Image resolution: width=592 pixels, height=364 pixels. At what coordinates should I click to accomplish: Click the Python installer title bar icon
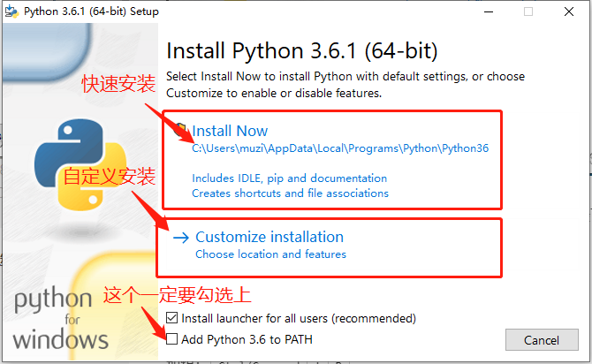tap(11, 11)
